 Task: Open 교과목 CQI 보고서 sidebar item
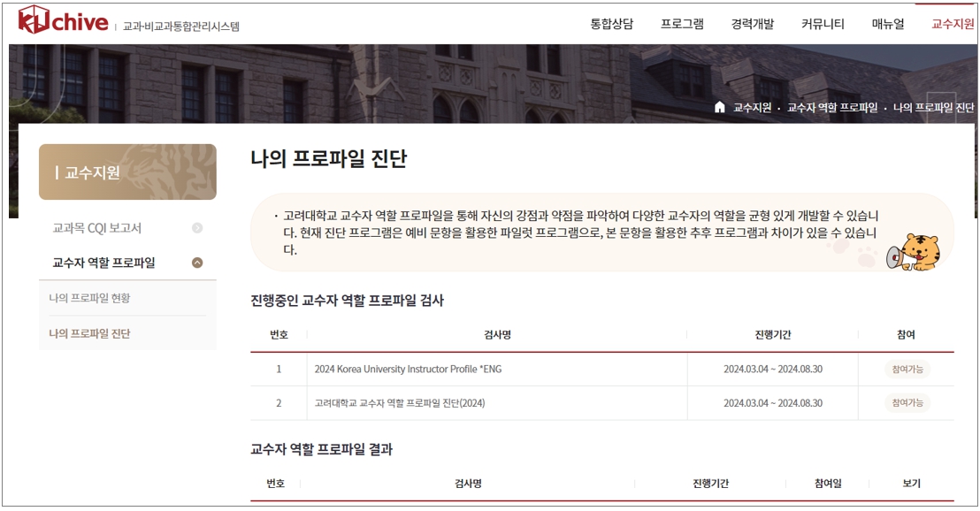point(96,228)
